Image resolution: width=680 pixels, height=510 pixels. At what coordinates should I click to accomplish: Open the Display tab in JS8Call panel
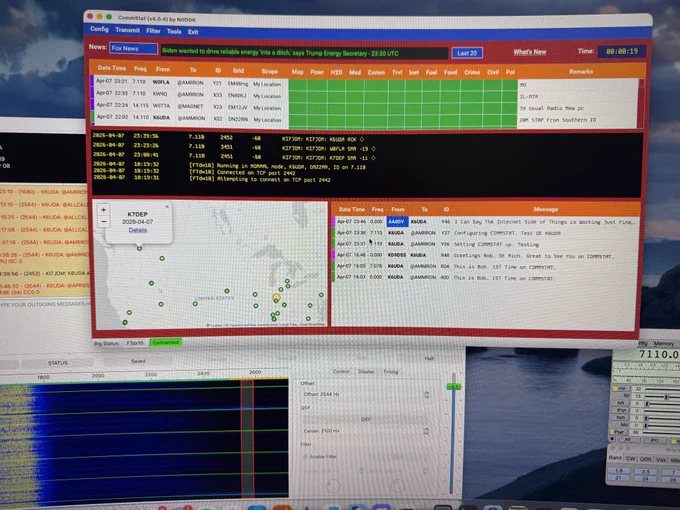pos(366,372)
